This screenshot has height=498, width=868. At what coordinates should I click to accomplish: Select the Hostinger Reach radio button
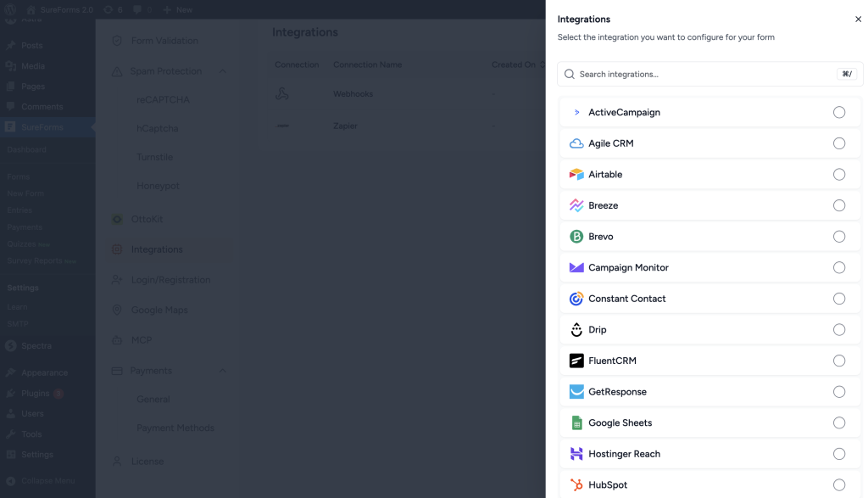pos(839,454)
